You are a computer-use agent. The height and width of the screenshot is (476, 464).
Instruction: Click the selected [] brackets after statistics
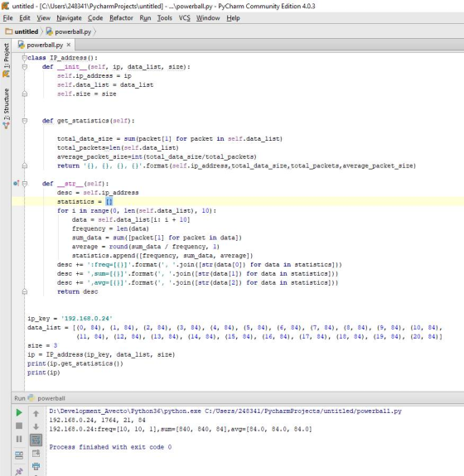coord(109,201)
